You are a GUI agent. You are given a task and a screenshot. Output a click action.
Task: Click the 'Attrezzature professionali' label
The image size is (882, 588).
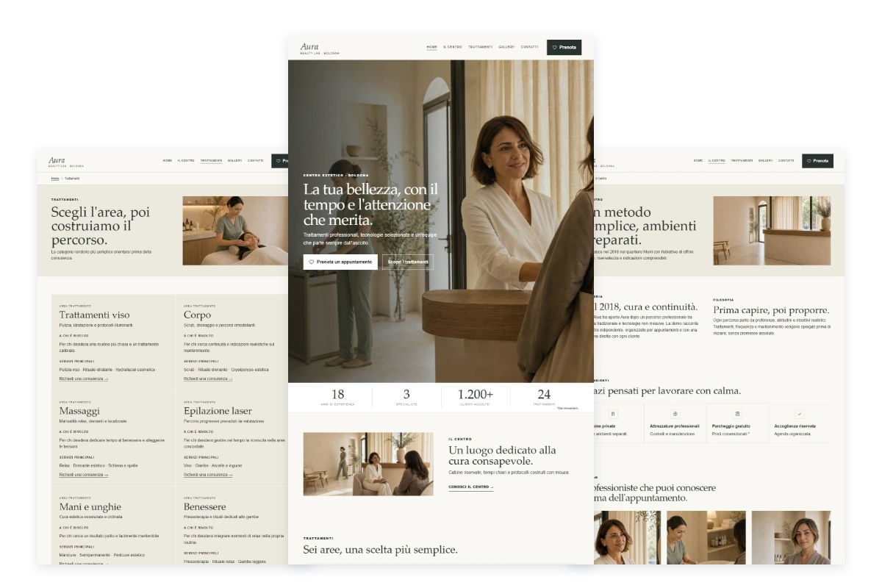(x=675, y=426)
